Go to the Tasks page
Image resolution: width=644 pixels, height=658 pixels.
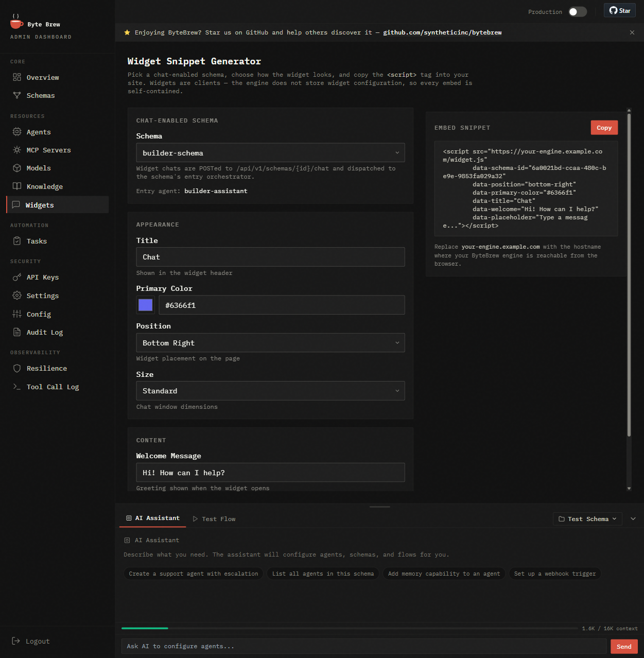pos(57,241)
